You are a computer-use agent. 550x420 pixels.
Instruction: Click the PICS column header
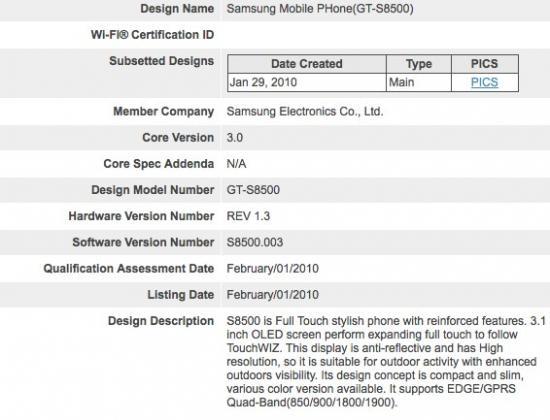click(x=484, y=64)
